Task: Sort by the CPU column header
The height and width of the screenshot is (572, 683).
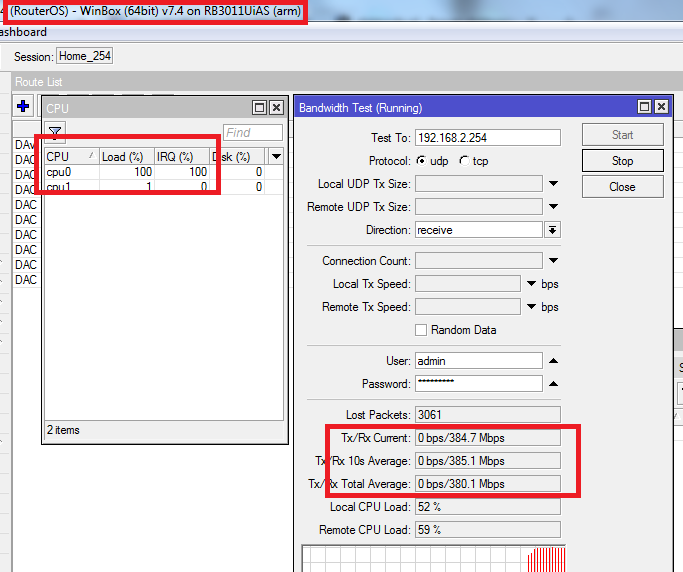Action: 72,156
